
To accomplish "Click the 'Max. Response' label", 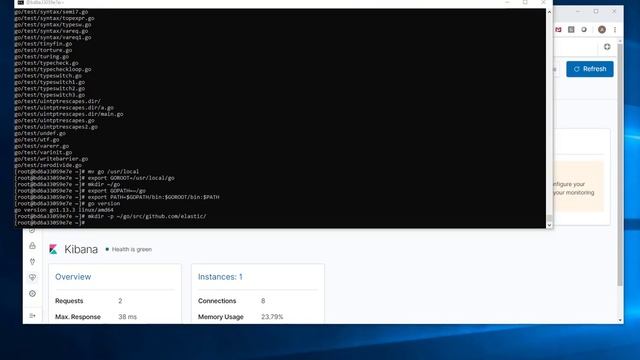I will coord(78,317).
